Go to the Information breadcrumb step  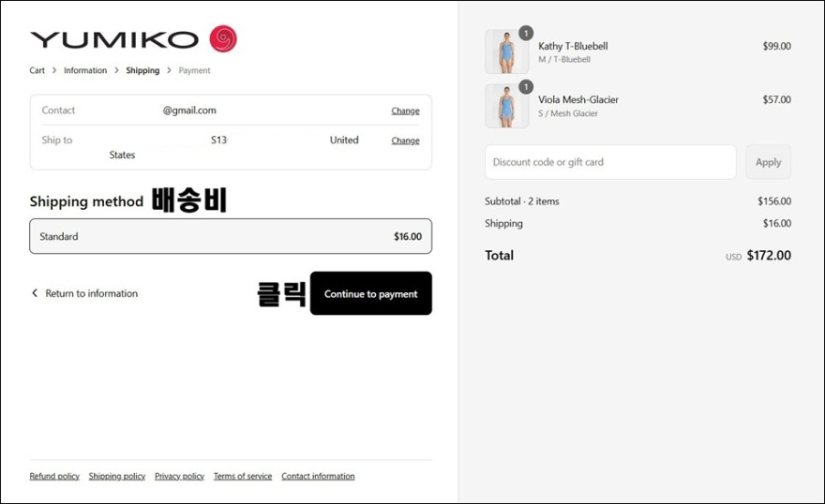[85, 70]
